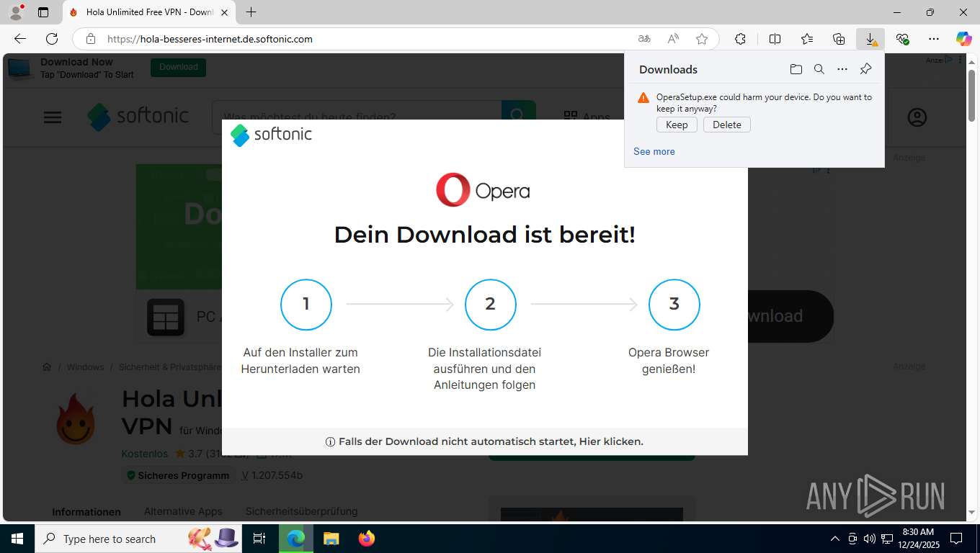Open the Favorites list icon
The width and height of the screenshot is (980, 553).
click(x=807, y=39)
